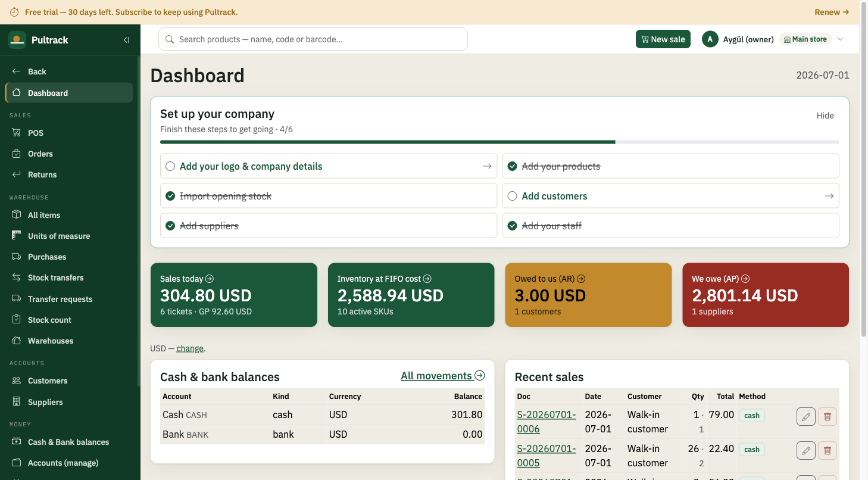Open the Suppliers menu item
The image size is (868, 480).
pyautogui.click(x=68, y=402)
